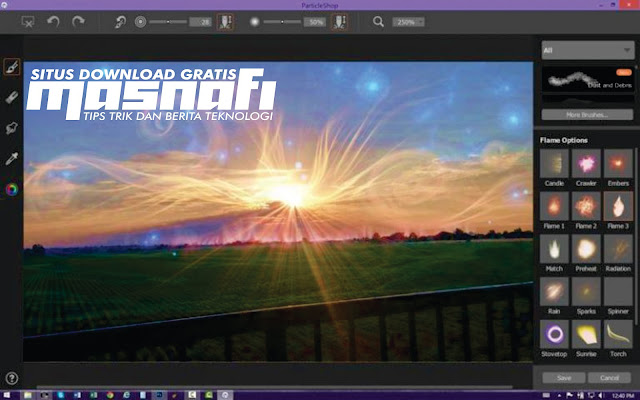Click the Flame Options heading

[x=564, y=140]
